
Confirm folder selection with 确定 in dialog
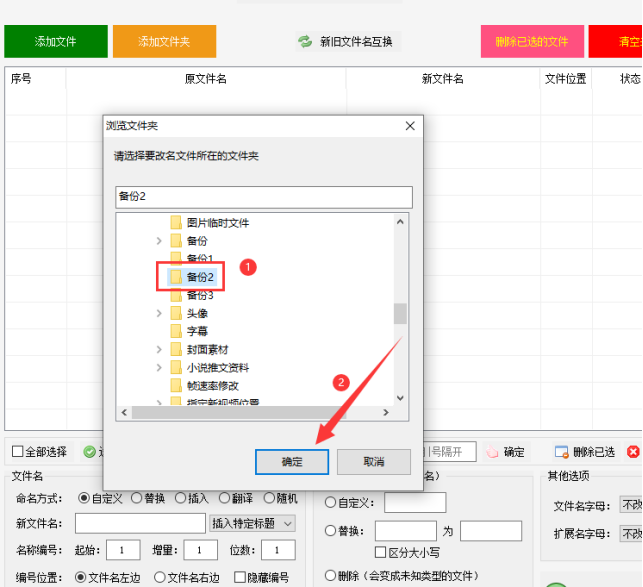292,462
